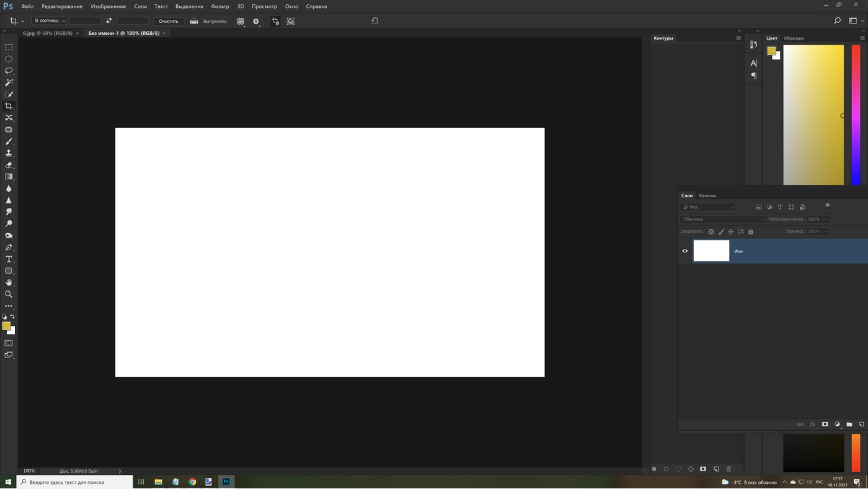Select the Hand tool
This screenshot has height=489, width=868.
click(x=9, y=283)
